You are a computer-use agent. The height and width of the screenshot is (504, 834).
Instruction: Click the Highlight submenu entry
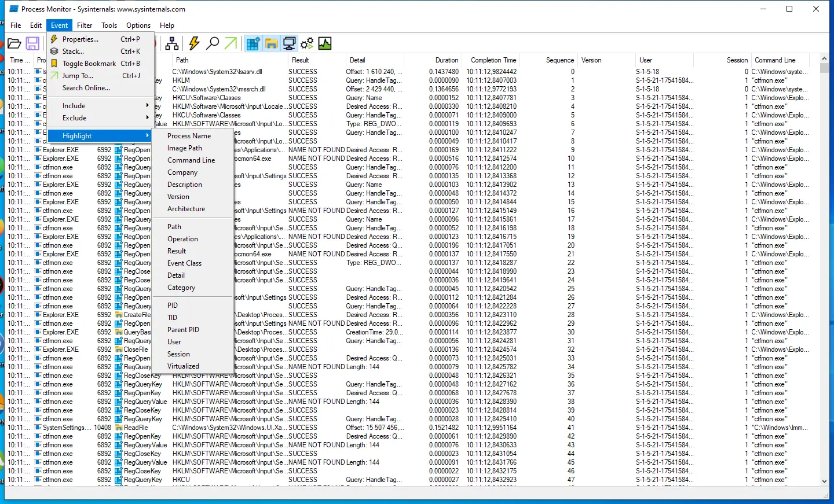point(100,136)
